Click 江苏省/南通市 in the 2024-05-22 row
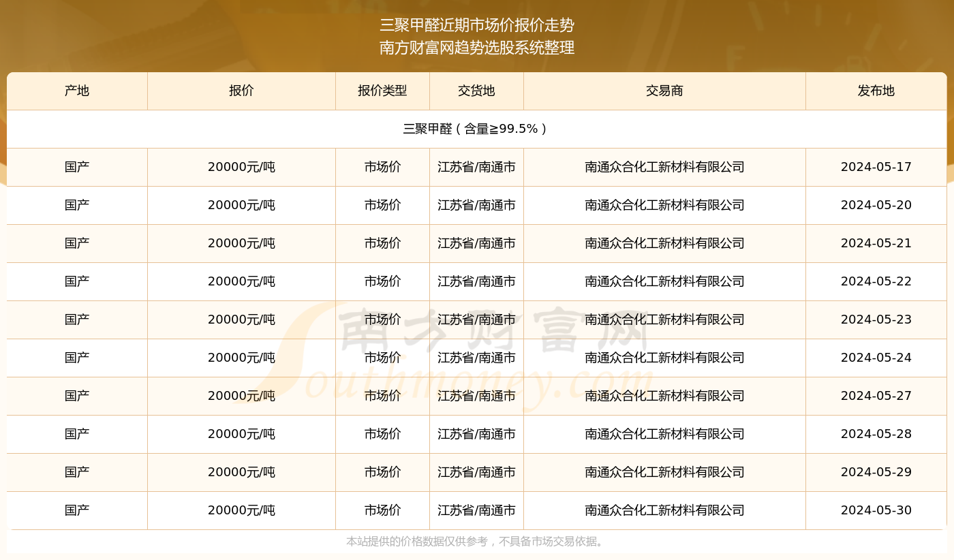Image resolution: width=954 pixels, height=560 pixels. click(476, 281)
